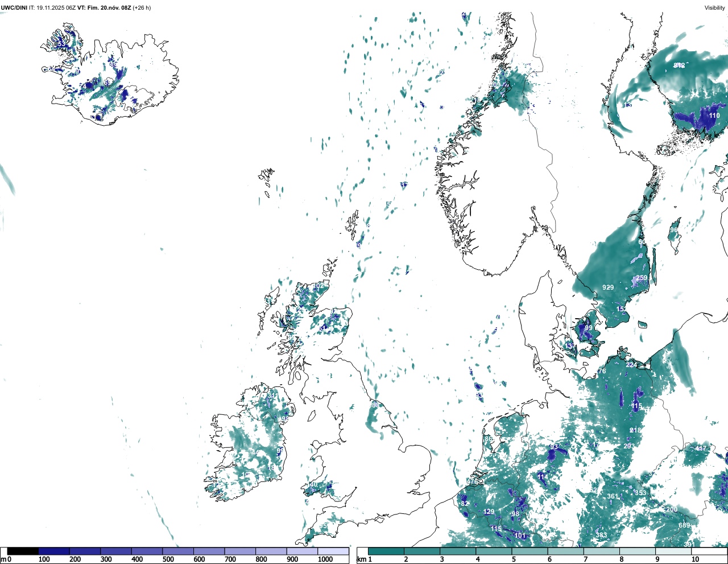
Task: Choose the 6–7 km legend color block
Action: pos(566,551)
